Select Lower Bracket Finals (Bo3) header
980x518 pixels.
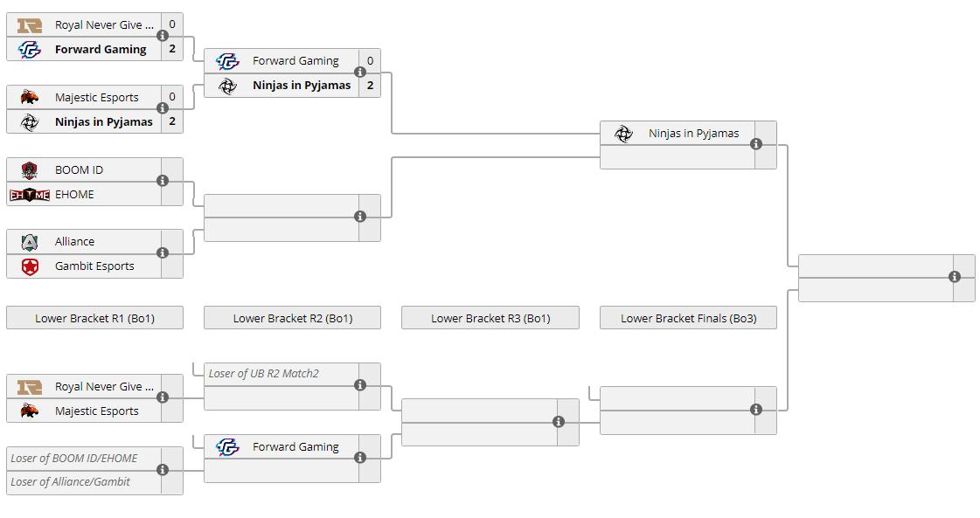tap(688, 318)
